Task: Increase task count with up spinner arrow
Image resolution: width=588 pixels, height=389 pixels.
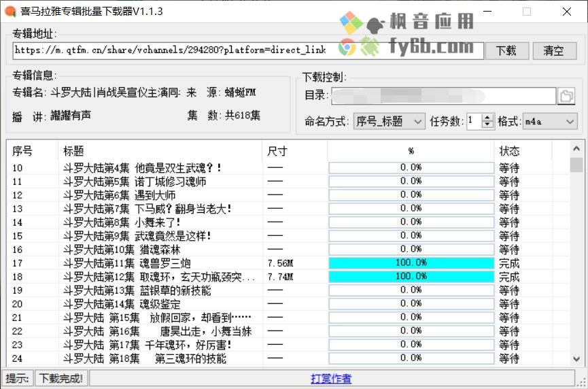Action: pos(487,118)
